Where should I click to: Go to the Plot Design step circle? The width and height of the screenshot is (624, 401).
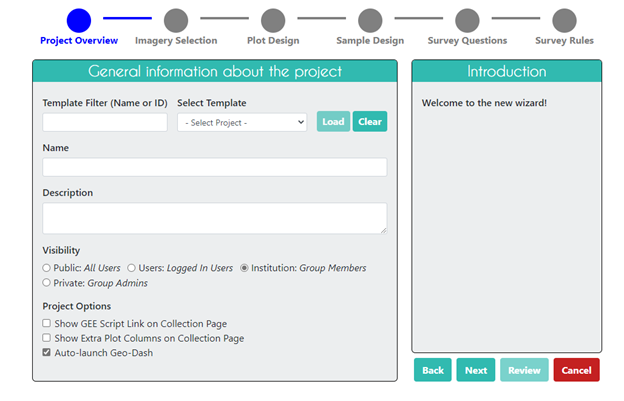tap(272, 20)
